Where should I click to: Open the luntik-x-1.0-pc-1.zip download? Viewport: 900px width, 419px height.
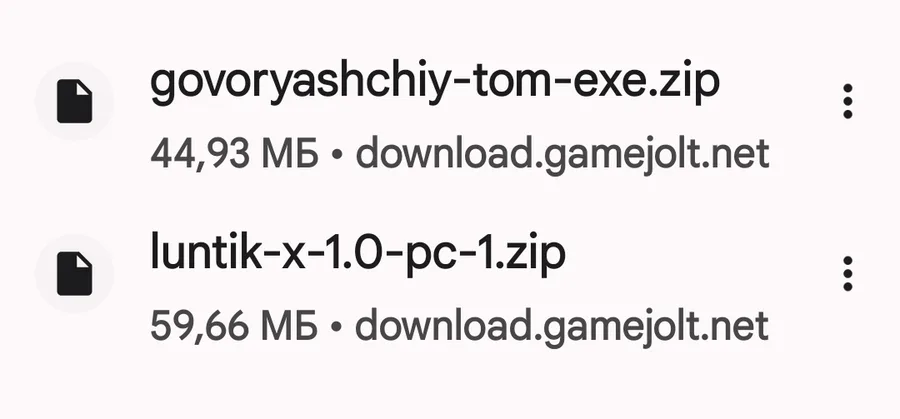pos(358,253)
